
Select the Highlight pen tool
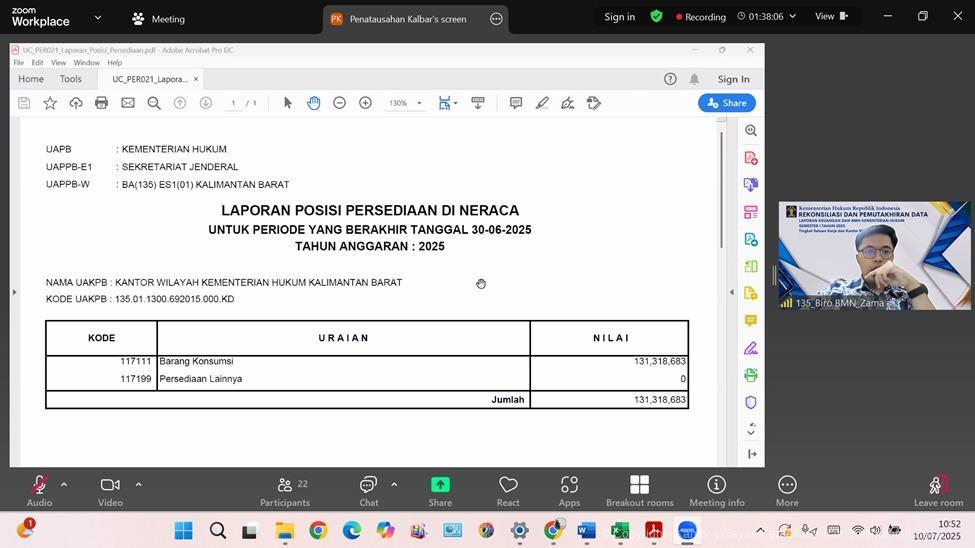click(542, 103)
